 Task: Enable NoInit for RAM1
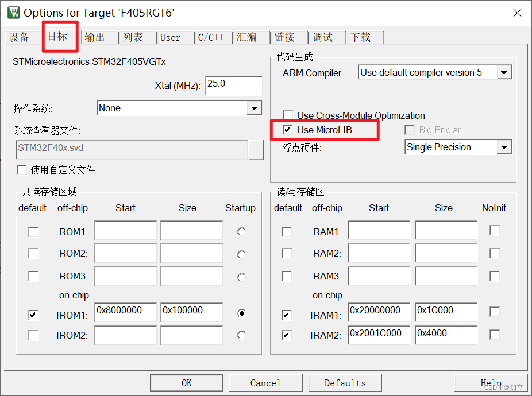495,231
